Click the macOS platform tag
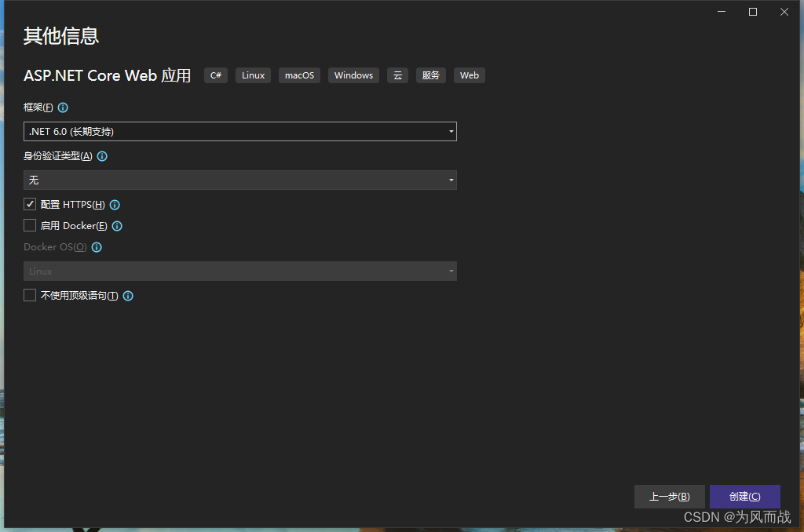The height and width of the screenshot is (532, 804). [x=299, y=75]
